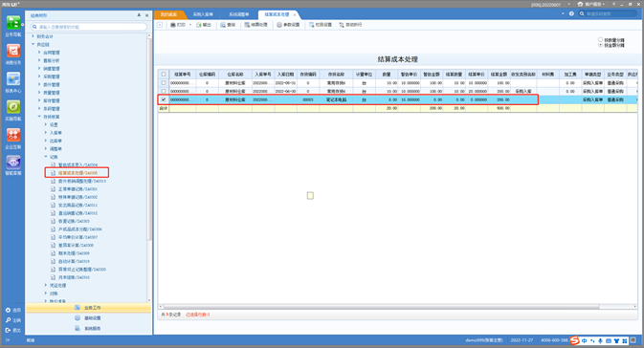Uncheck the 笔记本电脑 row checkbox
The image size is (644, 348).
[x=164, y=99]
